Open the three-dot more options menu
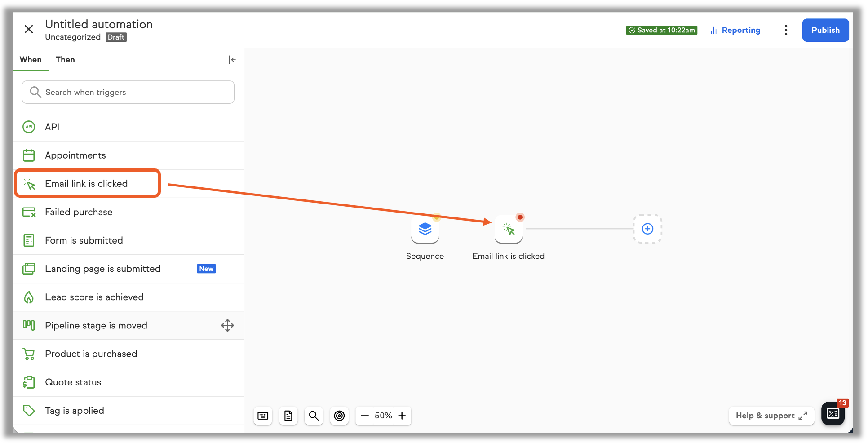Viewport: 868px width, 443px height. (786, 30)
